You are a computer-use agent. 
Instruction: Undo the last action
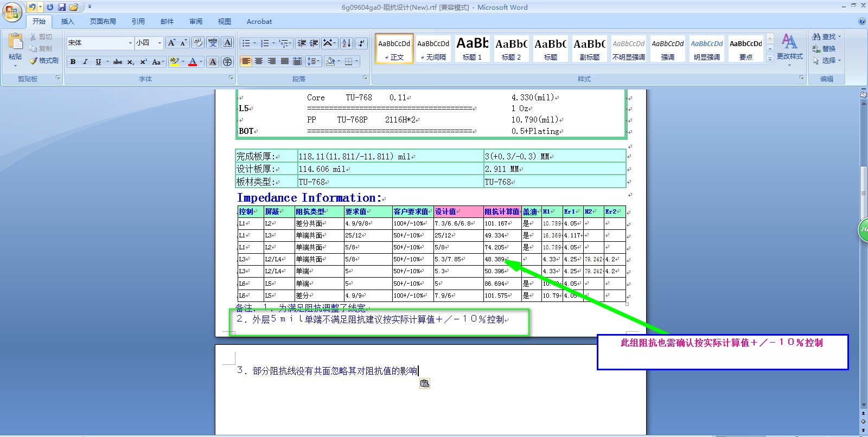click(x=33, y=7)
